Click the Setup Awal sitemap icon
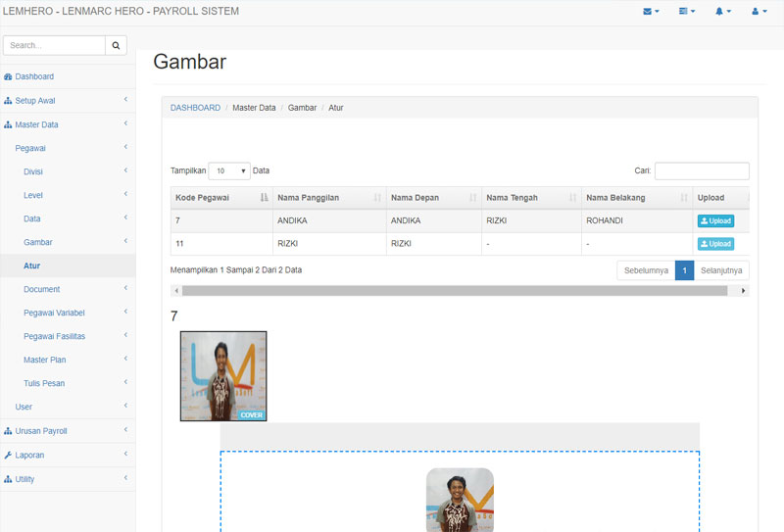Viewport: 784px width, 532px height. (x=8, y=101)
